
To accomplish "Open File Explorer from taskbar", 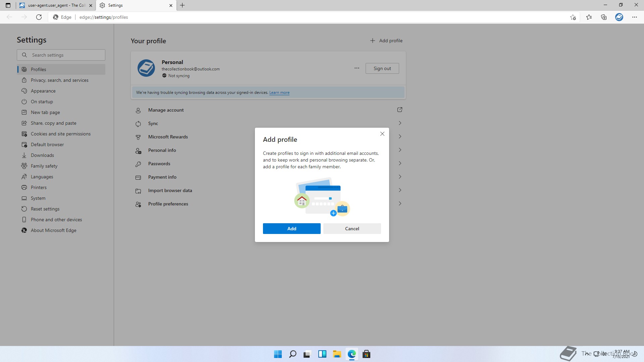I will click(337, 354).
